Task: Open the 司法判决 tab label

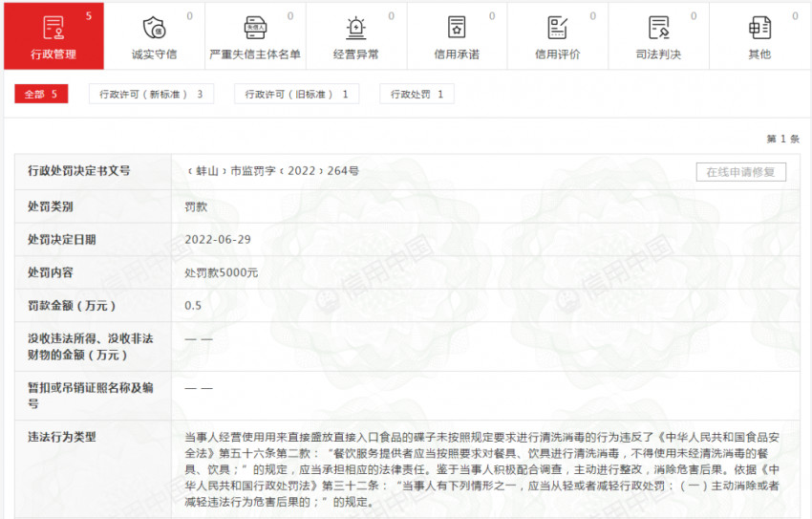Action: (x=658, y=54)
